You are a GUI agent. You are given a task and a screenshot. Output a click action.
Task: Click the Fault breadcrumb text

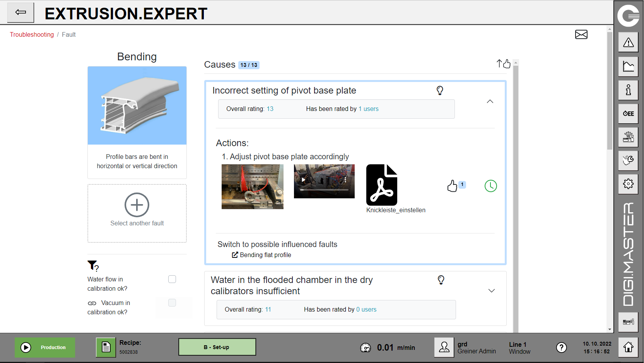click(x=69, y=34)
